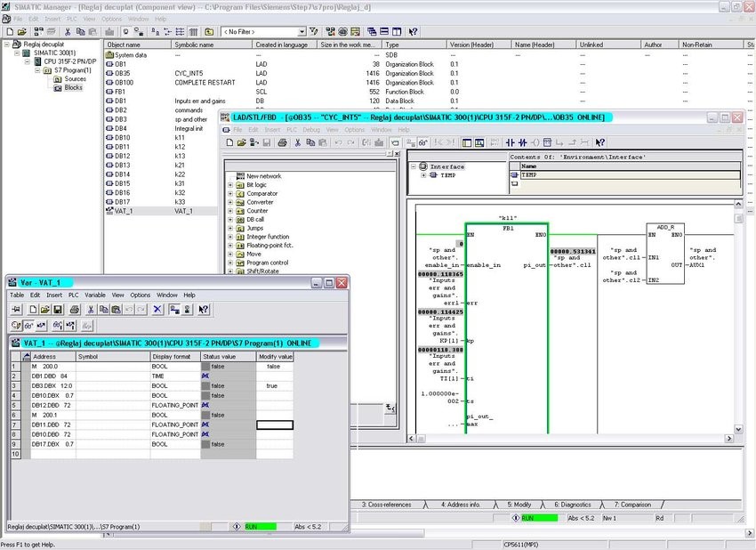Screen dimensions: 756x550
Task: Open the Table menu in Var window
Action: point(17,295)
